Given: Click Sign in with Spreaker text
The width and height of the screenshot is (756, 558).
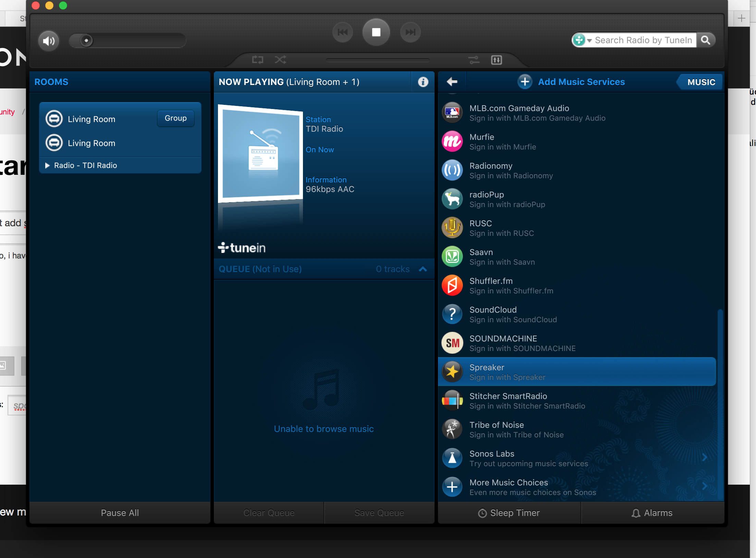Looking at the screenshot, I should 507,377.
